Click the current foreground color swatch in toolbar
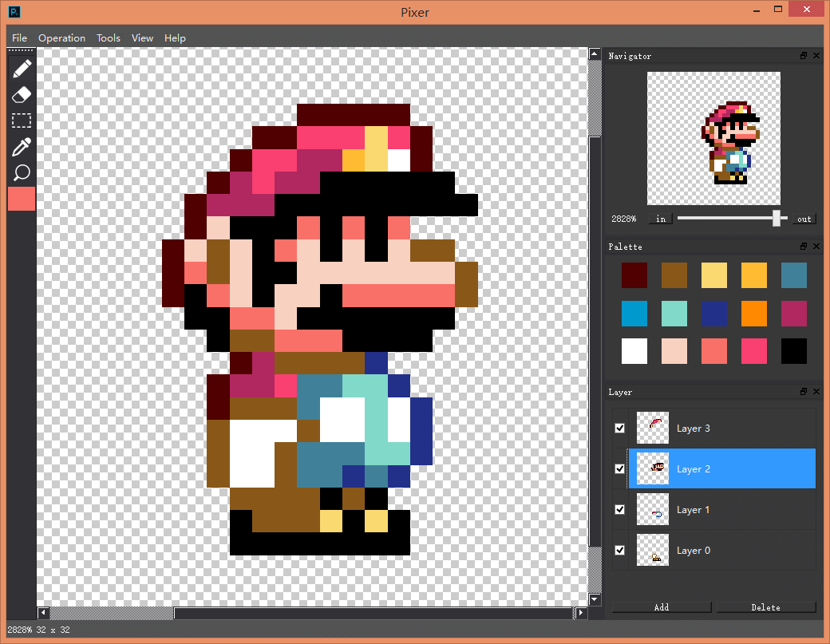The width and height of the screenshot is (830, 644). click(x=22, y=199)
